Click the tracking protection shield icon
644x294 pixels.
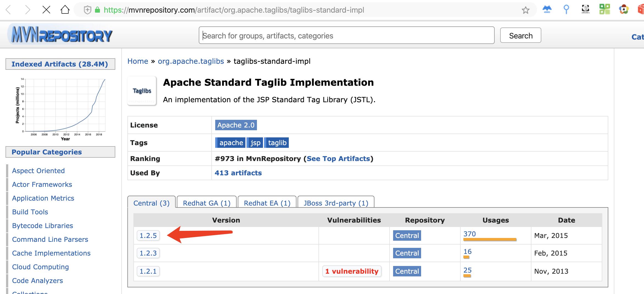(x=87, y=10)
